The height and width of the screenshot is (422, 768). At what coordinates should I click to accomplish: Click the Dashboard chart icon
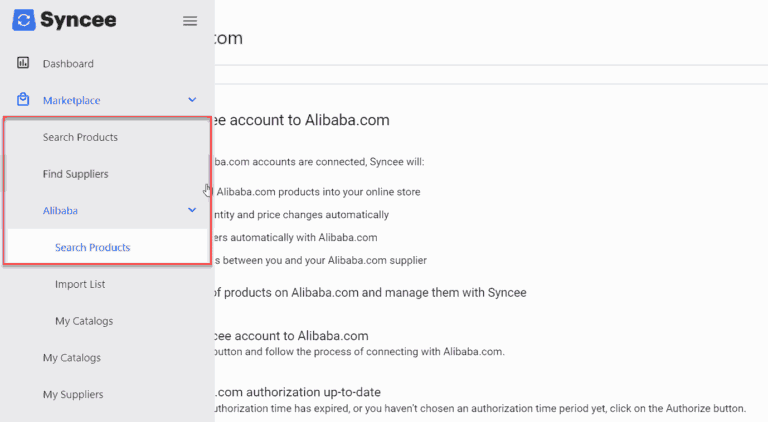[x=23, y=63]
